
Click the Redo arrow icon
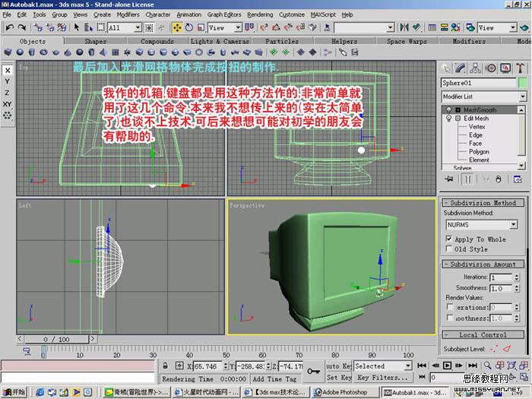click(22, 27)
